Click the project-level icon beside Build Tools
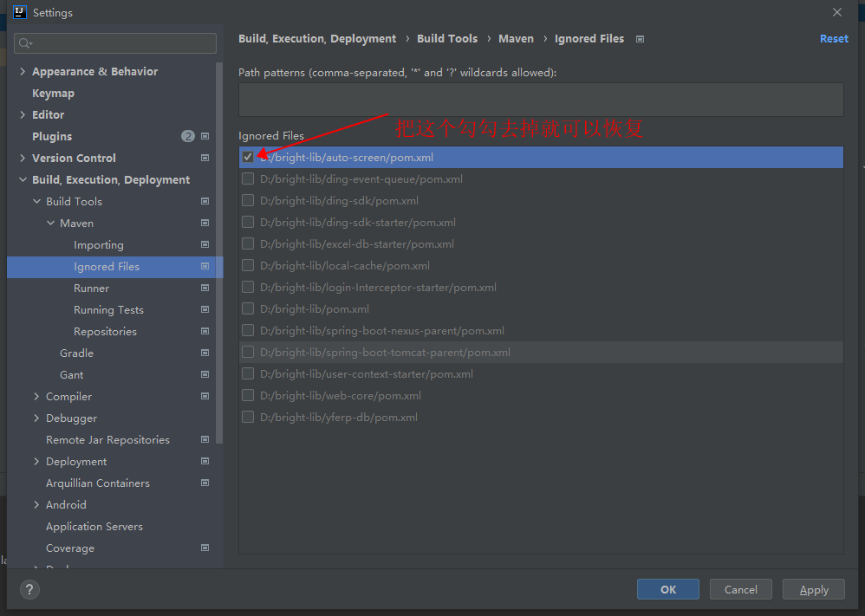 click(205, 201)
